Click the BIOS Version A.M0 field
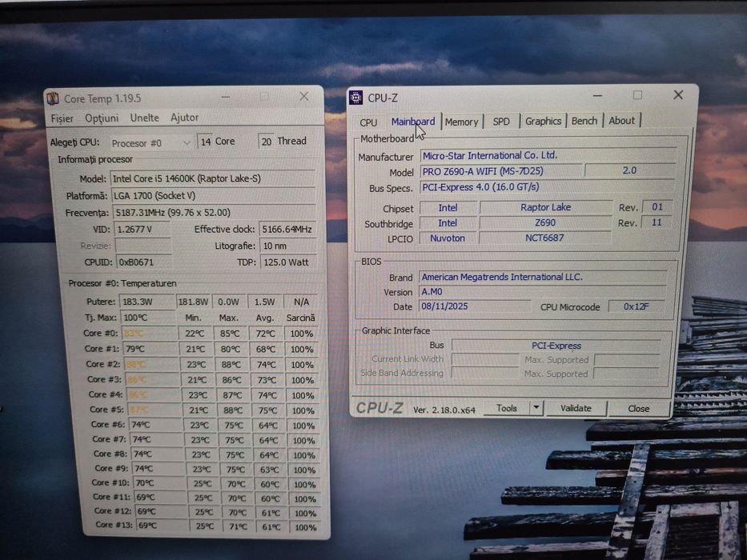This screenshot has height=560, width=747. tap(542, 292)
